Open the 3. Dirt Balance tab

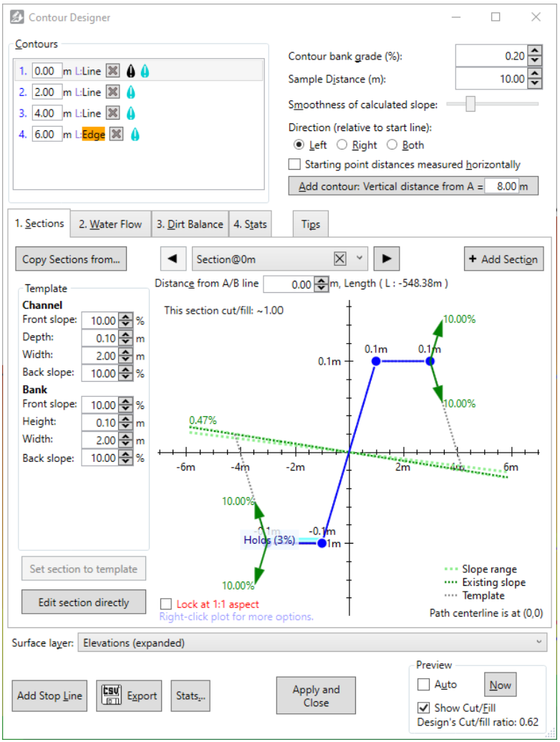[190, 224]
